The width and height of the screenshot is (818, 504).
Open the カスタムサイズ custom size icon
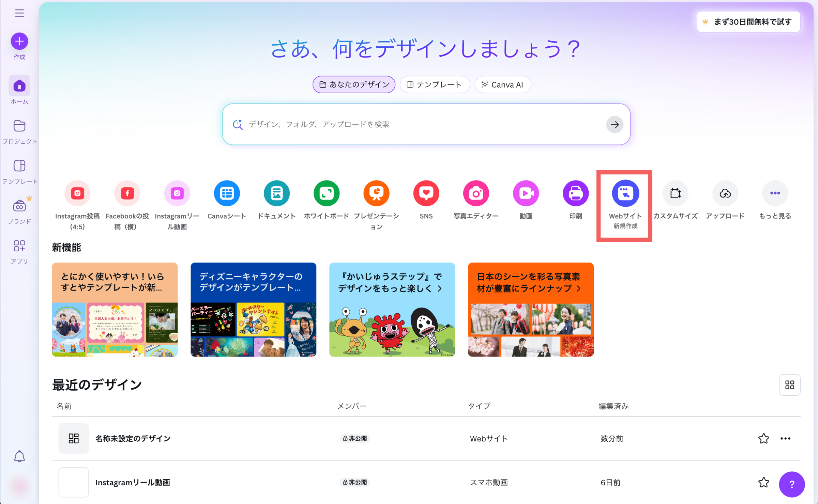coord(675,193)
